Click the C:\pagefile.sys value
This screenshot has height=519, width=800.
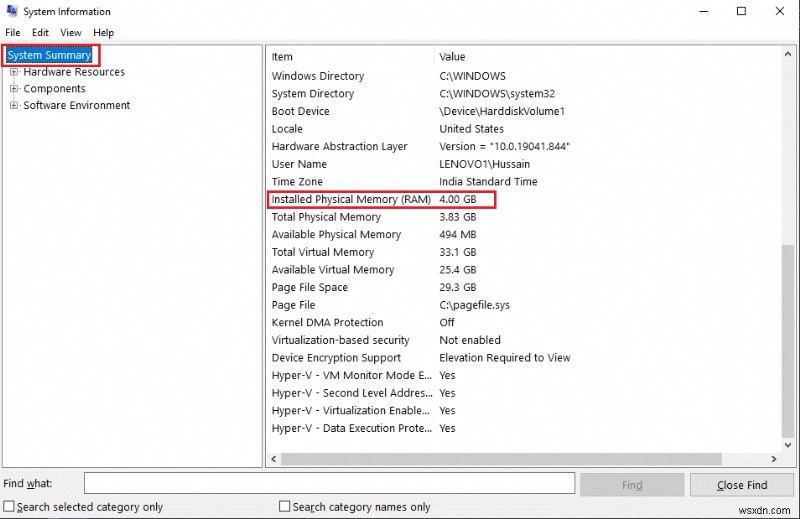point(474,305)
